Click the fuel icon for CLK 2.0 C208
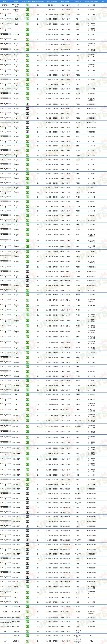 pyautogui.click(x=27, y=14)
